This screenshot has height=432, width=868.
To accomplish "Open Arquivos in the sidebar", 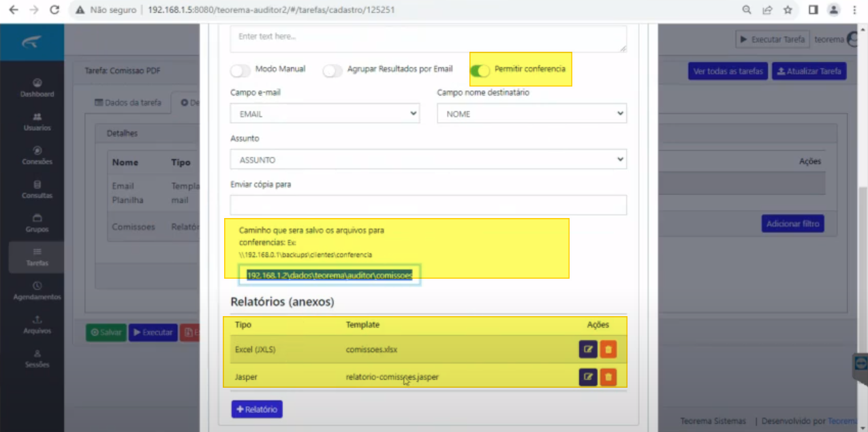I will click(37, 325).
